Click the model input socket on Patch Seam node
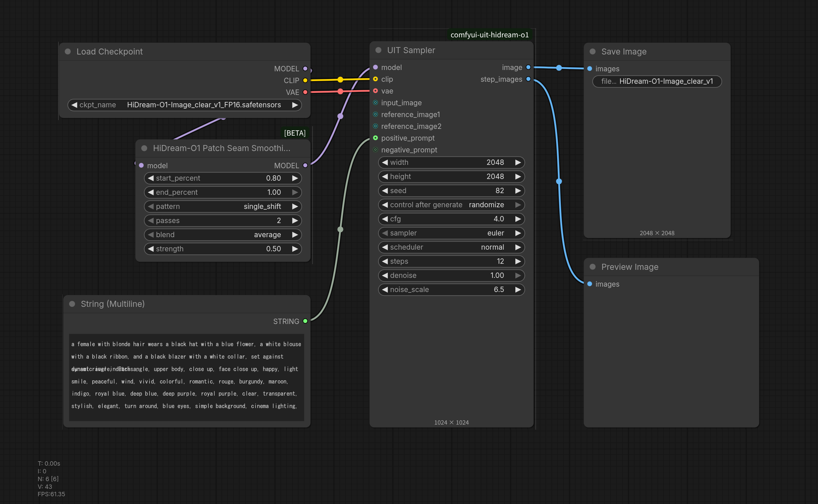Image resolution: width=818 pixels, height=504 pixels. 141,166
